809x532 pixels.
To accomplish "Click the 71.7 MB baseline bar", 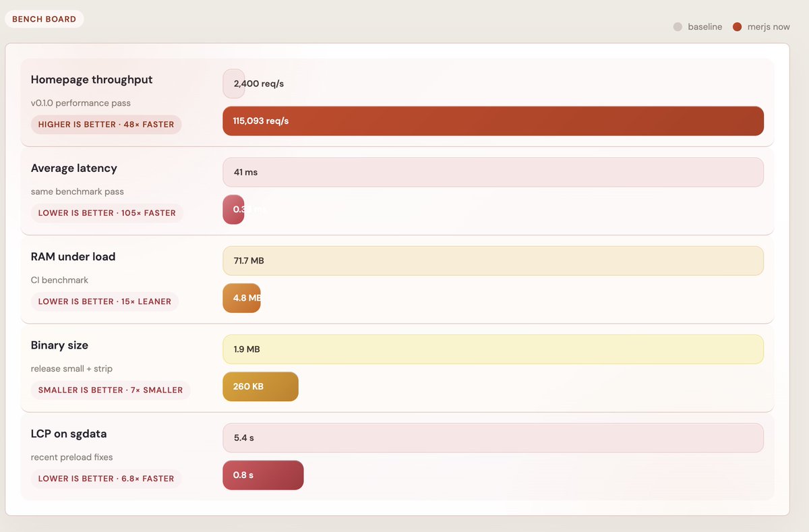I will pyautogui.click(x=493, y=260).
